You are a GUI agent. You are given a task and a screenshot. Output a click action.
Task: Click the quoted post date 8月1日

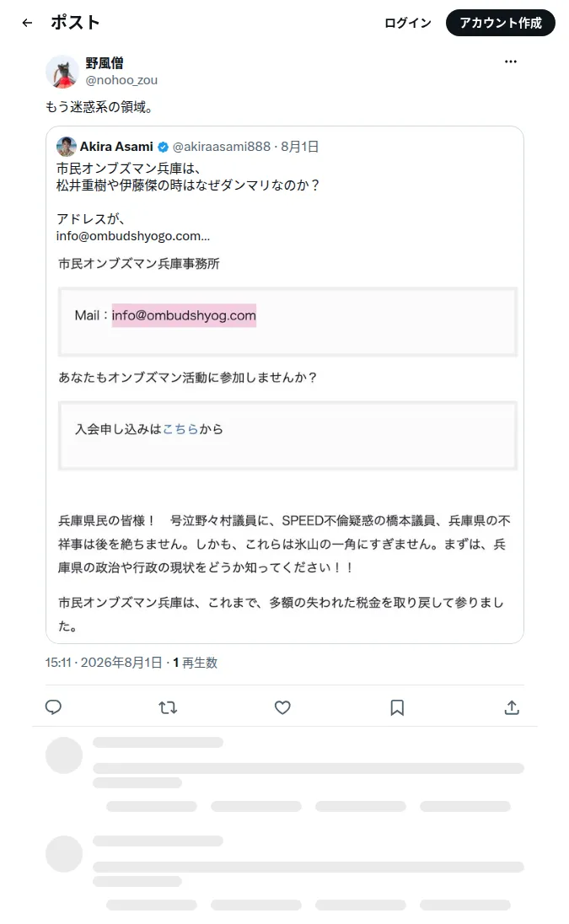[x=300, y=146]
